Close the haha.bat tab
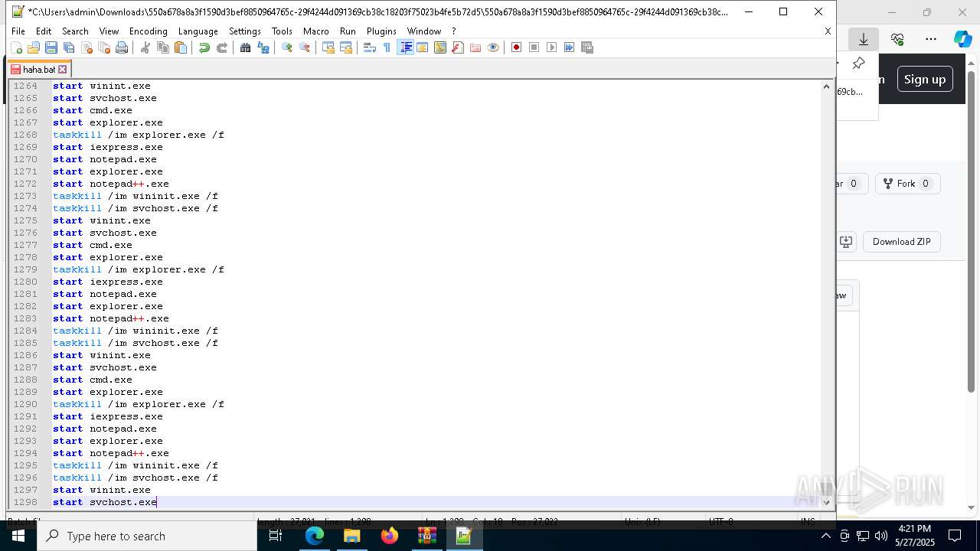The image size is (980, 551). 63,69
